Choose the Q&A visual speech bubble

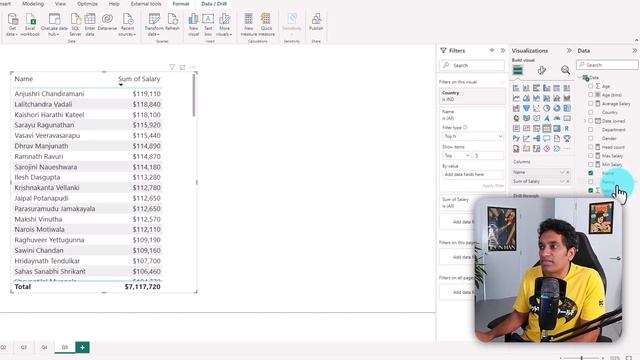pos(547,138)
